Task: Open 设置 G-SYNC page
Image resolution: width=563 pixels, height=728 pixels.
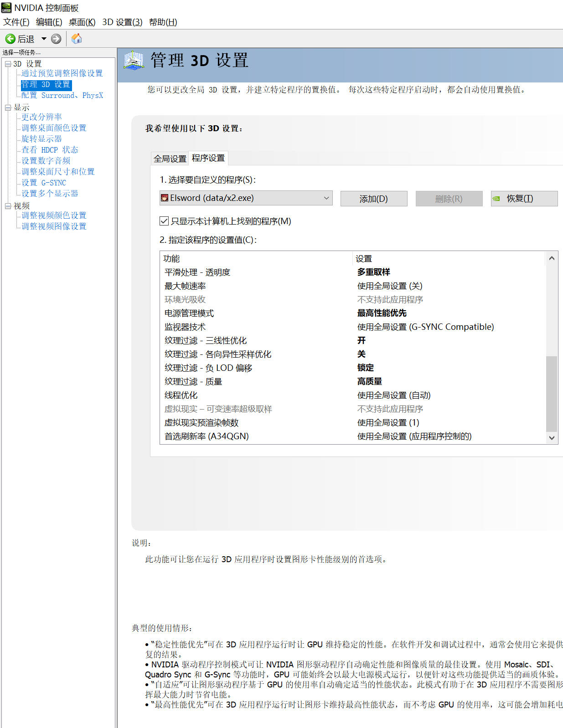Action: [44, 183]
